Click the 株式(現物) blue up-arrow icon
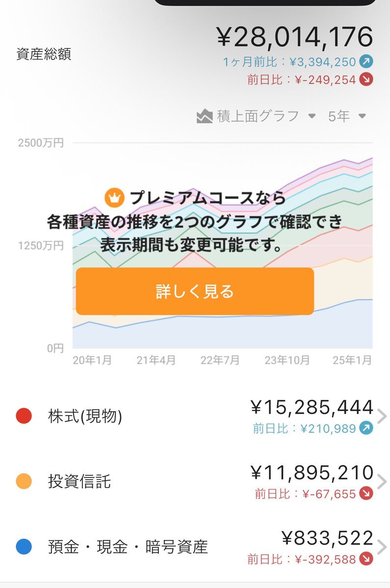The height and width of the screenshot is (588, 390). point(365,429)
